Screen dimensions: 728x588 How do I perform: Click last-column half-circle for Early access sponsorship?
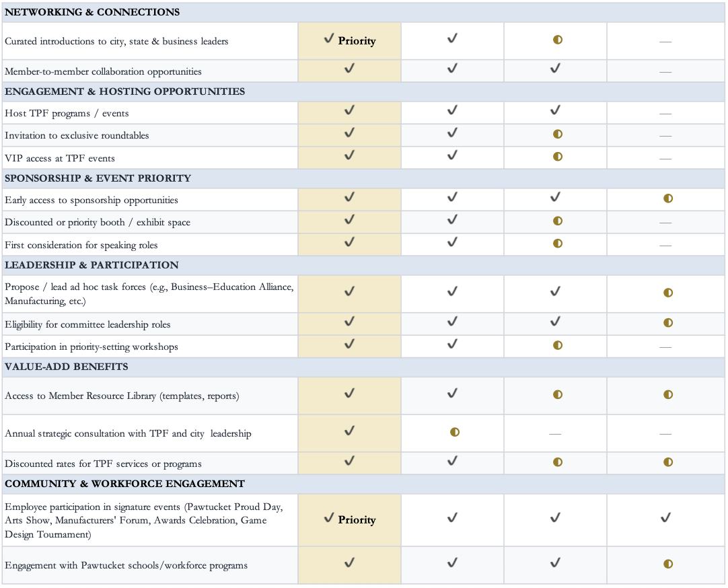click(x=668, y=198)
